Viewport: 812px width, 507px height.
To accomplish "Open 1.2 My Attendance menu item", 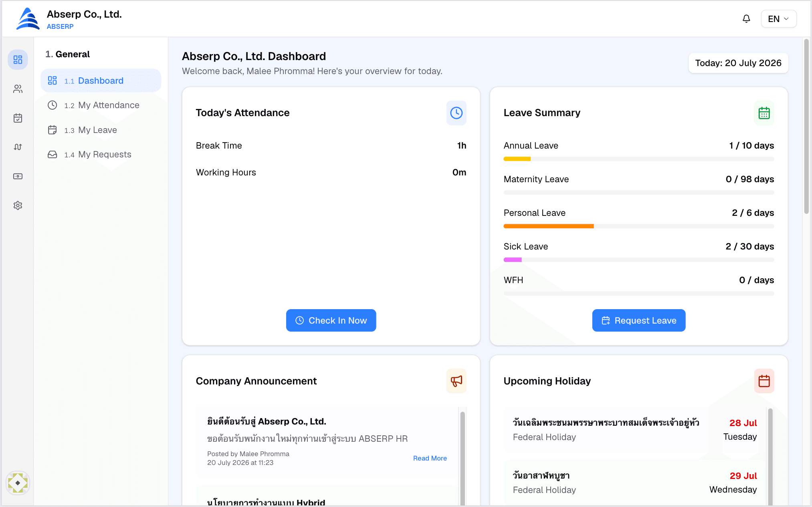I will click(x=101, y=105).
